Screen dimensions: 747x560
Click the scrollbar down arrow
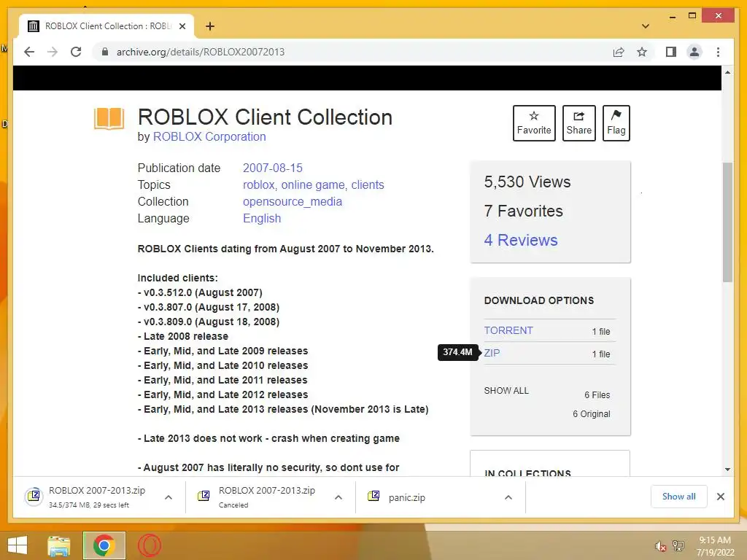[x=727, y=470]
